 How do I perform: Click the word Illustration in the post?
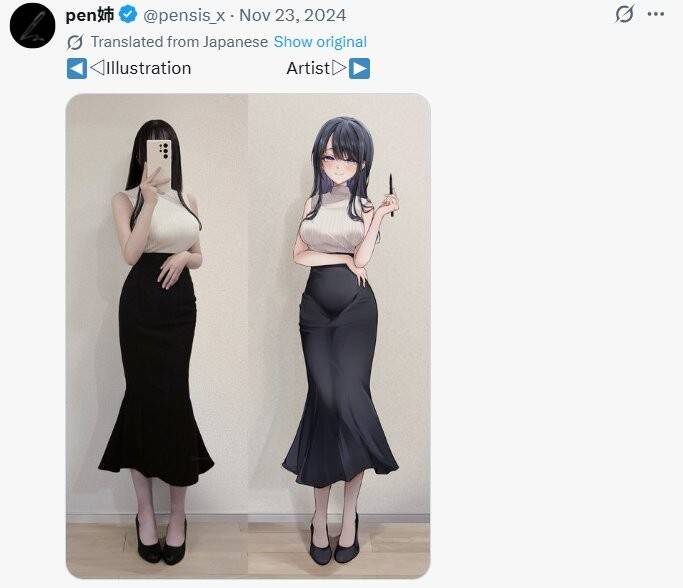(x=148, y=68)
